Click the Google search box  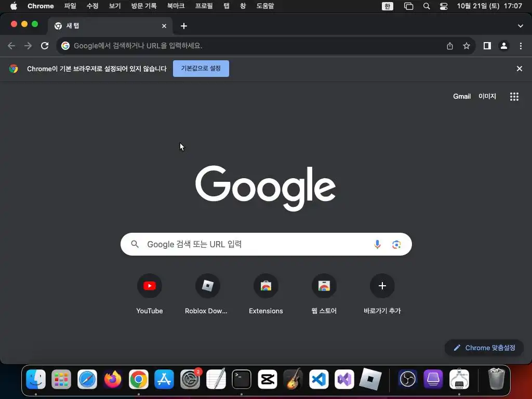click(x=266, y=244)
